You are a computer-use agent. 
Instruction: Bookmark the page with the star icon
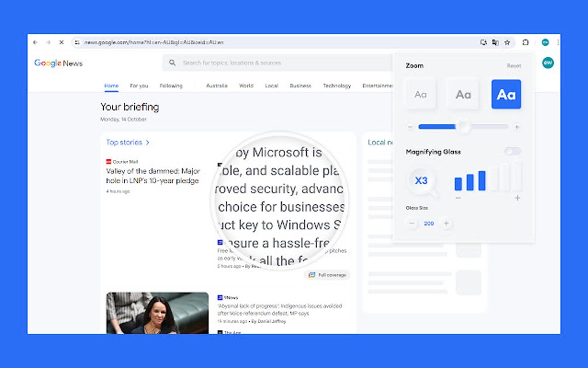[x=507, y=42]
